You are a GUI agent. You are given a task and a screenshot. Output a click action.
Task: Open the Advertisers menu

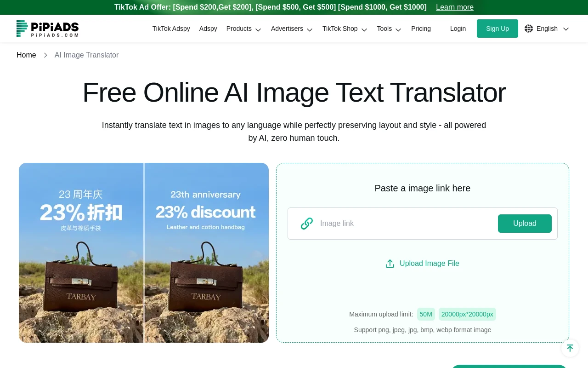292,29
